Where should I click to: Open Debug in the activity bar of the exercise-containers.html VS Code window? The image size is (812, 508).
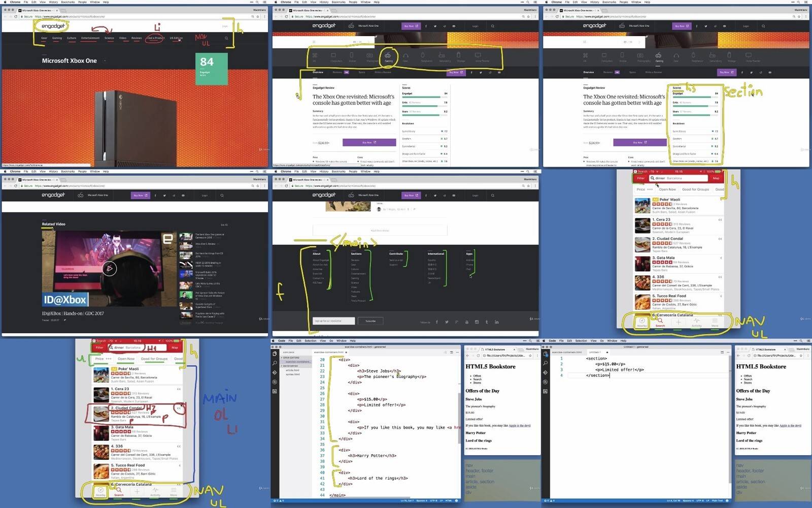[x=275, y=382]
